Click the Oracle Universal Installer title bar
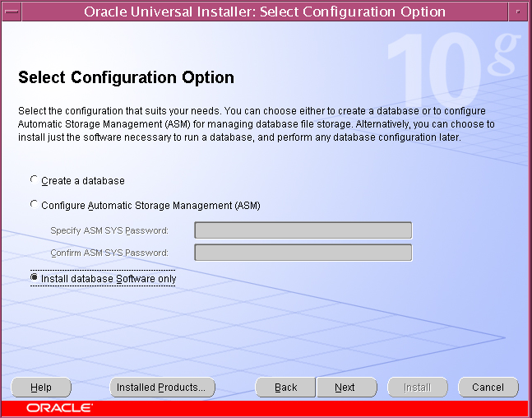 [265, 12]
